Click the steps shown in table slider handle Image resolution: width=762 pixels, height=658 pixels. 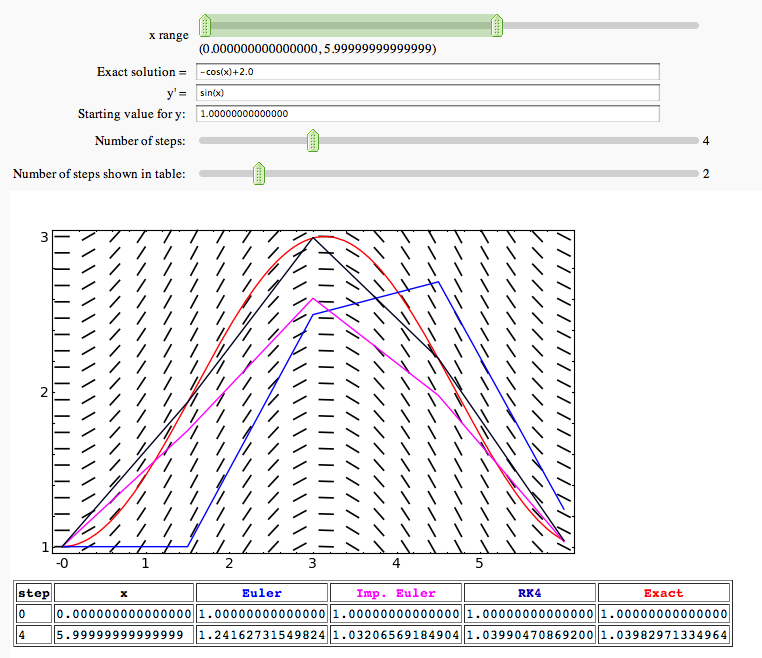pyautogui.click(x=259, y=174)
